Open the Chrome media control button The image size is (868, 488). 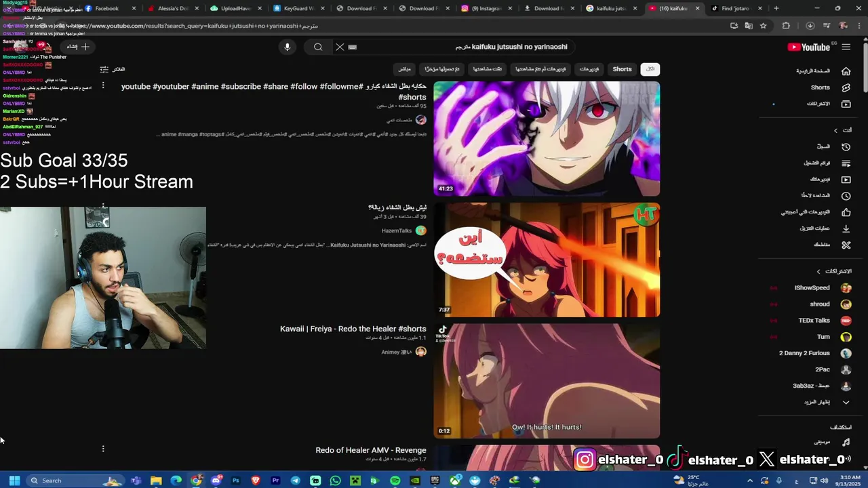click(827, 26)
